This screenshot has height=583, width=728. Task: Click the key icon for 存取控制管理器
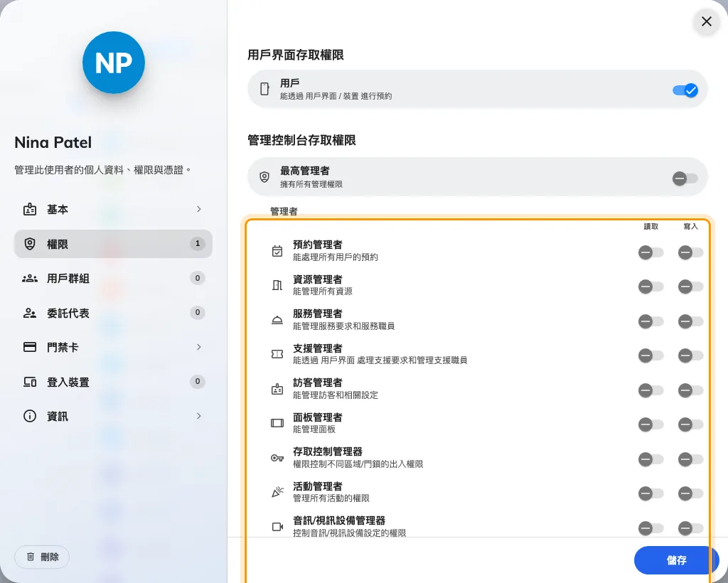(x=277, y=458)
